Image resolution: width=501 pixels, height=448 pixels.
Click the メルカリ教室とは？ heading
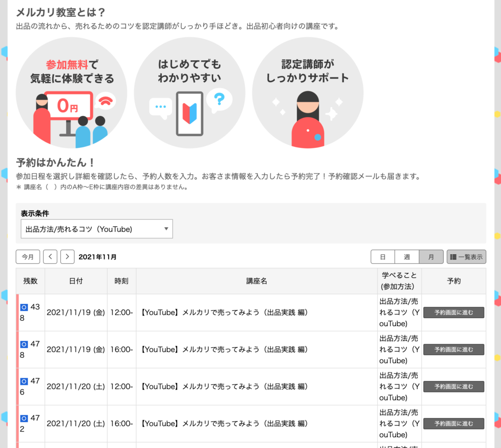(61, 12)
